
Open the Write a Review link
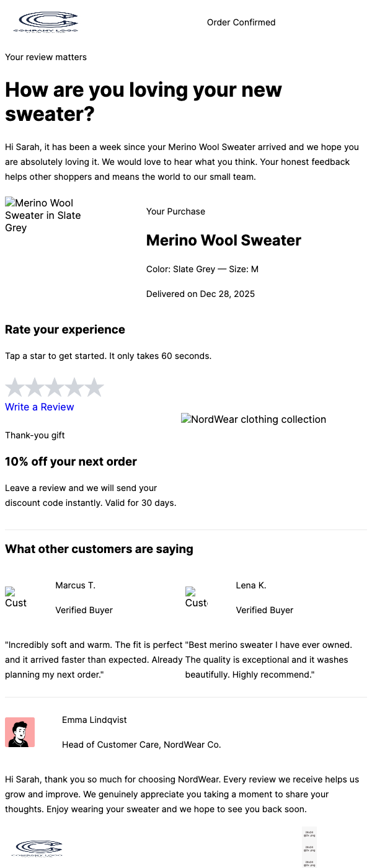[39, 407]
